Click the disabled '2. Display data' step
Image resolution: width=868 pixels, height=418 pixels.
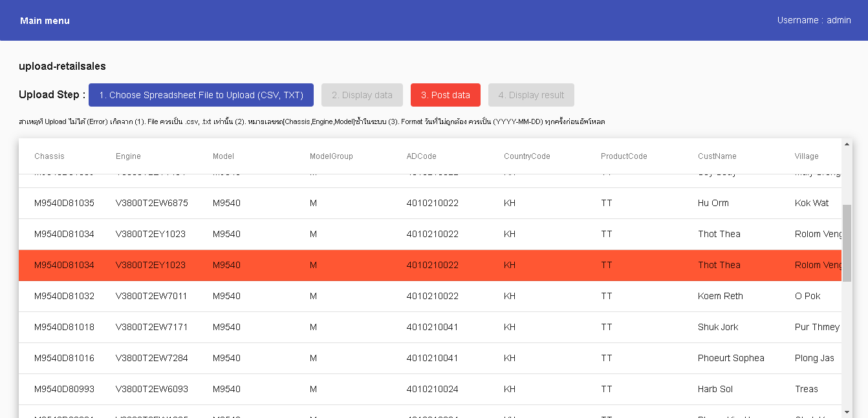coord(362,95)
